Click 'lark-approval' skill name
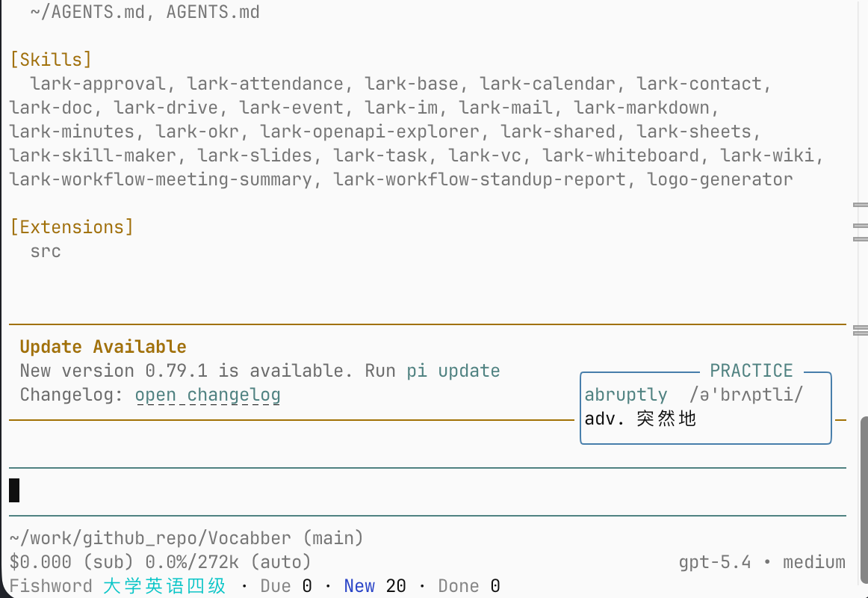The image size is (868, 598). pos(98,84)
